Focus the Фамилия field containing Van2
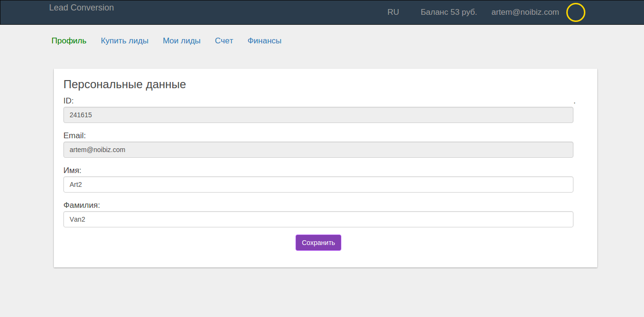 point(318,219)
